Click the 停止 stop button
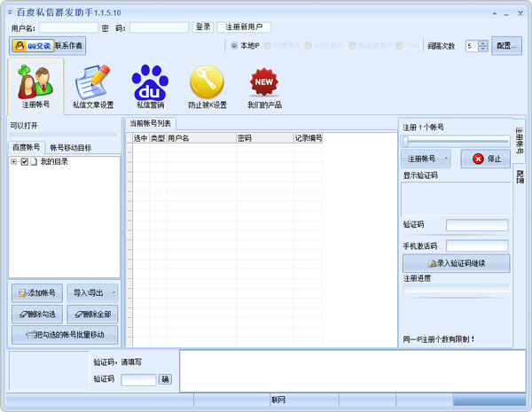Image resolution: width=532 pixels, height=412 pixels. 486,159
